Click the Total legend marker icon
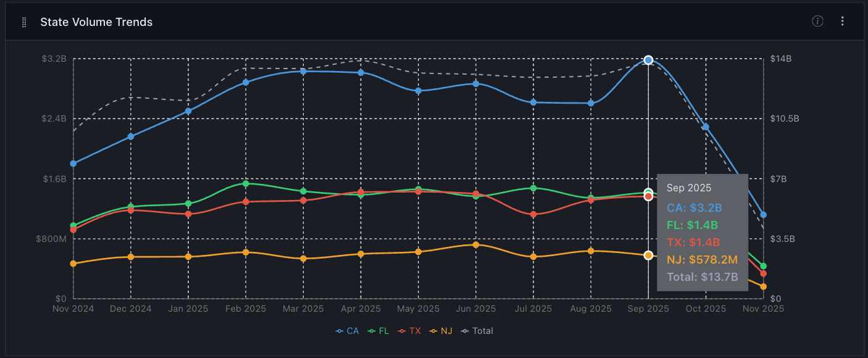The height and width of the screenshot is (358, 868). point(466,331)
